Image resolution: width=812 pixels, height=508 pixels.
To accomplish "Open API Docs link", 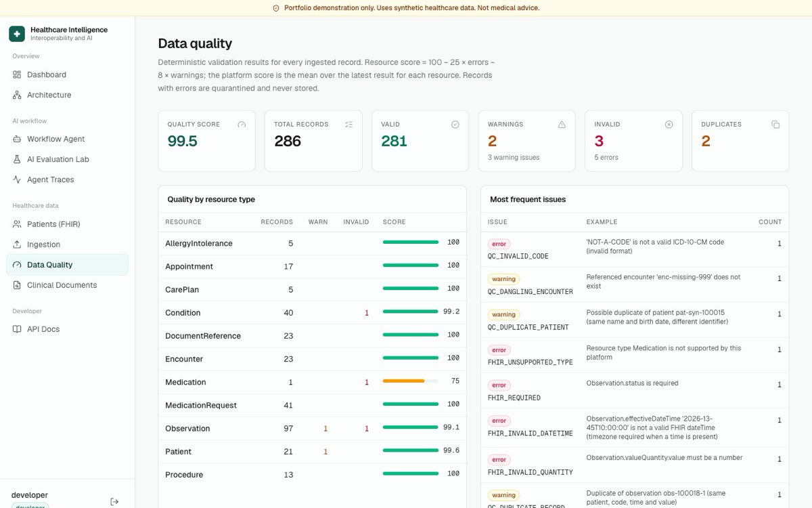I will click(x=68, y=329).
